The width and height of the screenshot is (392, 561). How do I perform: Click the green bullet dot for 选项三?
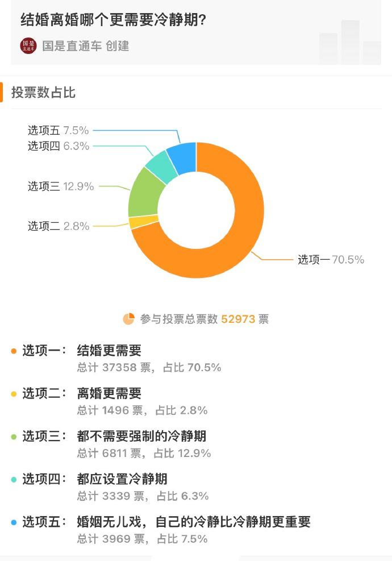pyautogui.click(x=14, y=437)
